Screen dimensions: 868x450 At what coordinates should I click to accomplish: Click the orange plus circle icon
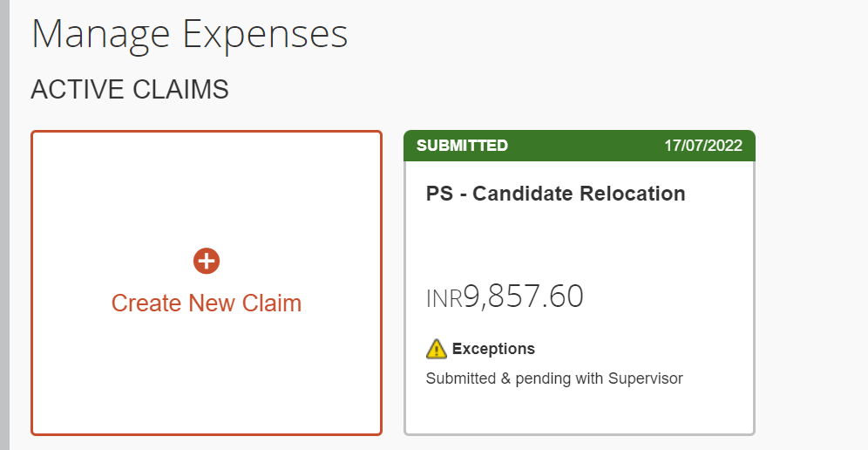point(207,261)
